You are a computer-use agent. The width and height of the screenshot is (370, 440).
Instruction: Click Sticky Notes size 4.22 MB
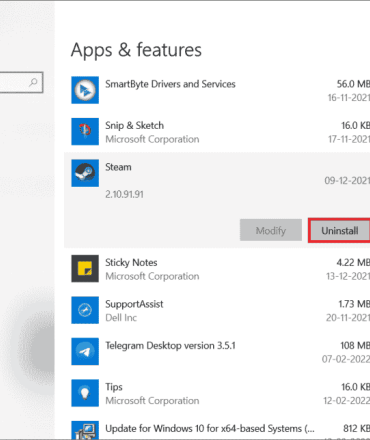coord(353,263)
